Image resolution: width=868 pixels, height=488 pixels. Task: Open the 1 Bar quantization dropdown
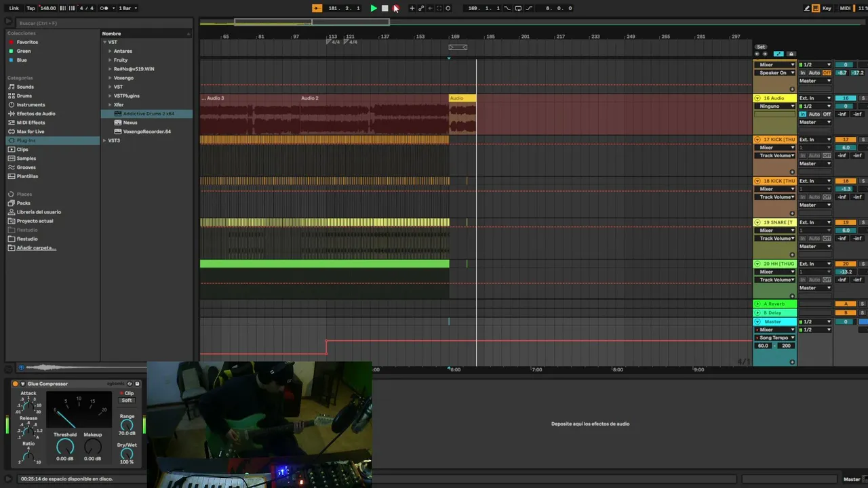click(127, 8)
